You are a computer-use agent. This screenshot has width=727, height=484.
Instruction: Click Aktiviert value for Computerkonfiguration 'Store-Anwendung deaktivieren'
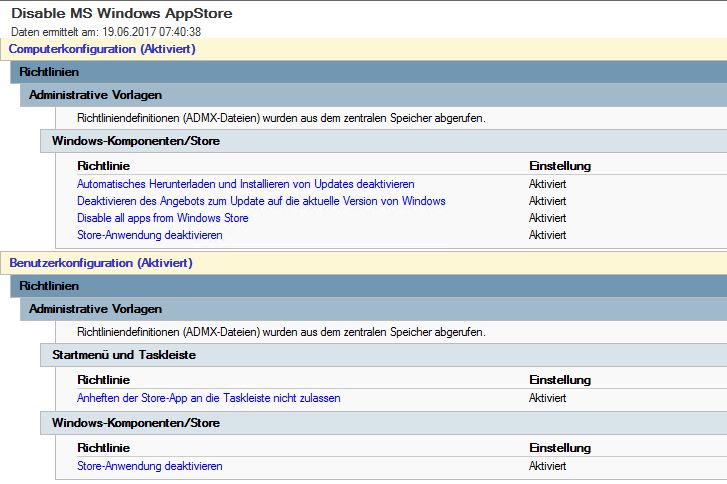(x=548, y=235)
